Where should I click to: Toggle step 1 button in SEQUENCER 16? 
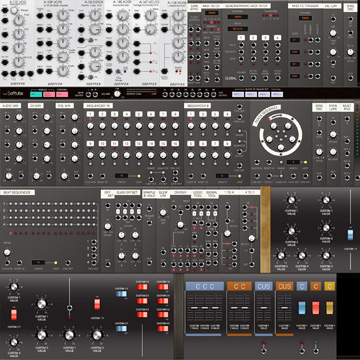[90, 114]
